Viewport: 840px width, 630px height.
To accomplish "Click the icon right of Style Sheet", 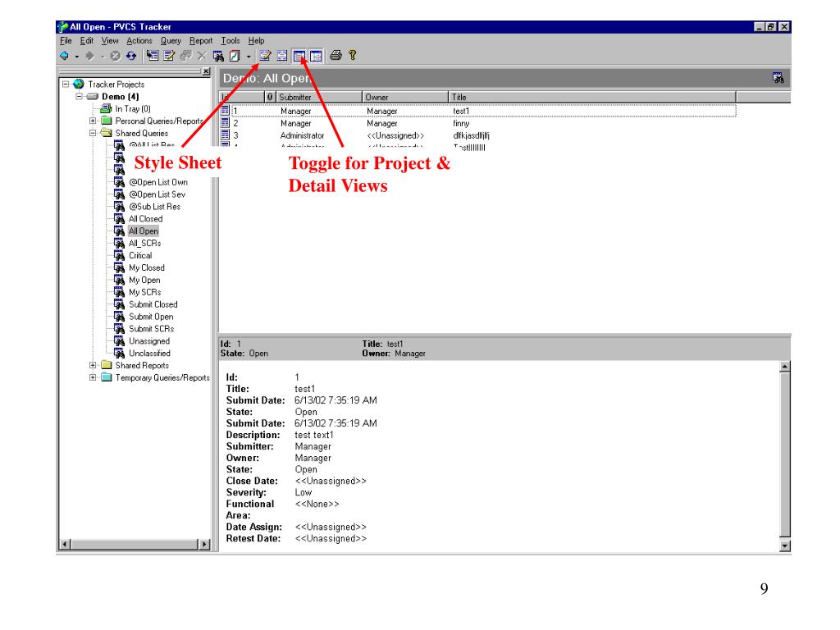I will click(282, 56).
